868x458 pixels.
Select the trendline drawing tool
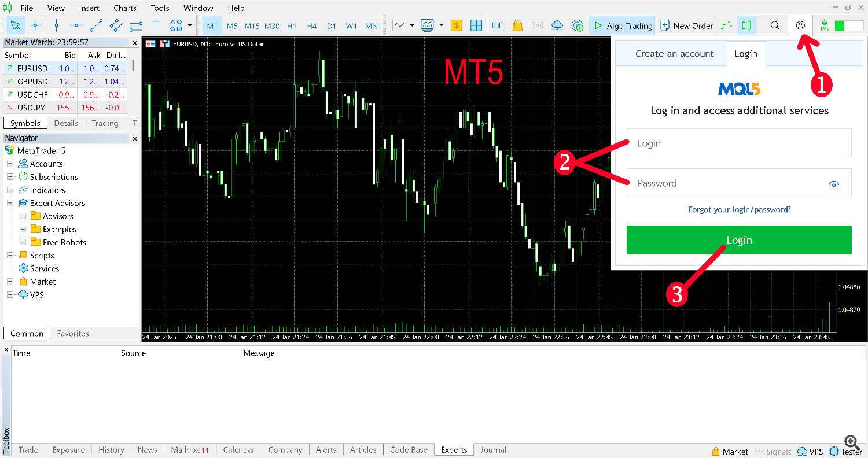pos(96,25)
